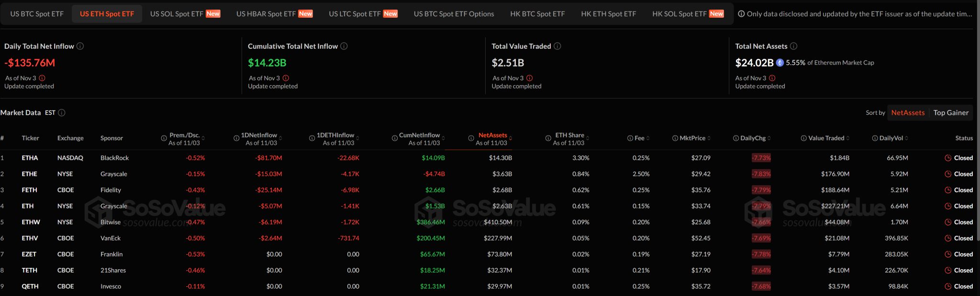The height and width of the screenshot is (296, 980).
Task: Click the QETH Invesco table row
Action: (111, 286)
